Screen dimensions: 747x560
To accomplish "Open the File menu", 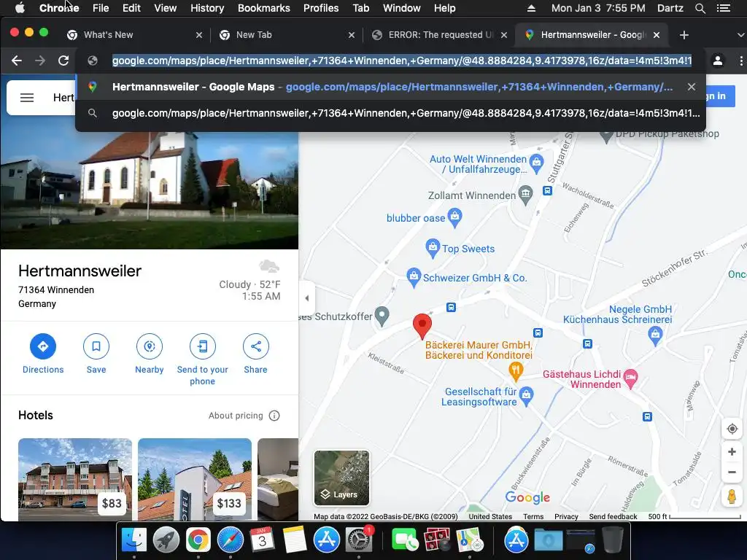I will coord(101,8).
